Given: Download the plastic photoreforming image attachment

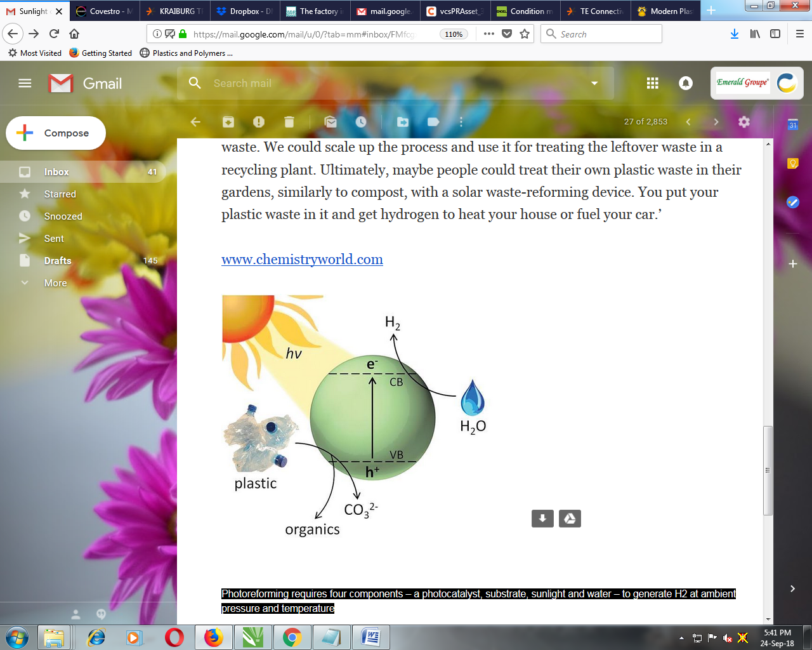Looking at the screenshot, I should click(x=542, y=519).
